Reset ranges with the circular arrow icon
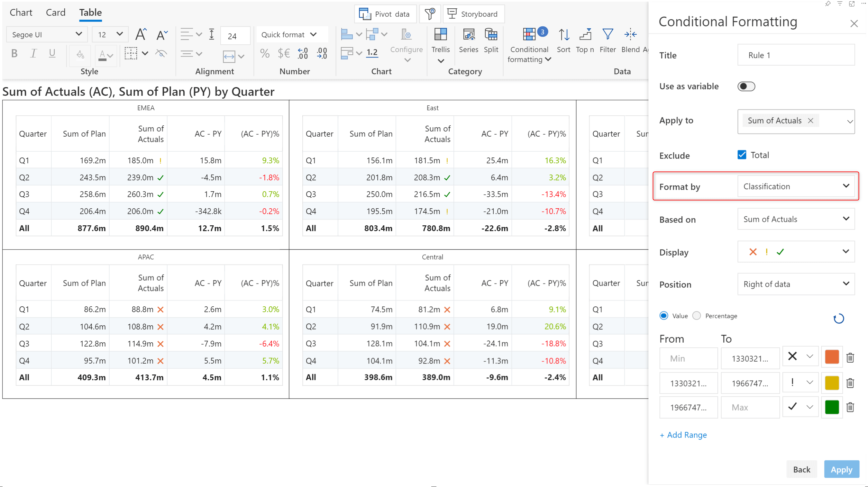The image size is (868, 487). coord(838,318)
